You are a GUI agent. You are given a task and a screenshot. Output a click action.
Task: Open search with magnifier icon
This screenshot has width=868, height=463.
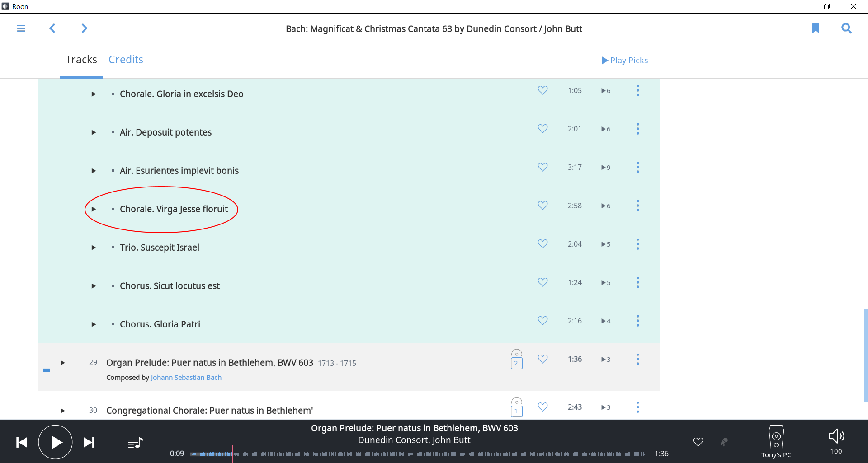point(846,28)
